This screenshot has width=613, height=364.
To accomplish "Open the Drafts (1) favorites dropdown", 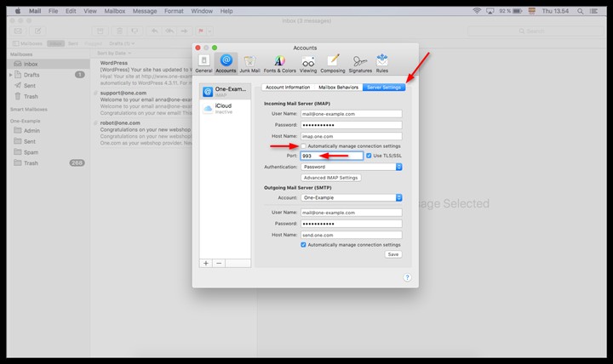I will (x=122, y=43).
